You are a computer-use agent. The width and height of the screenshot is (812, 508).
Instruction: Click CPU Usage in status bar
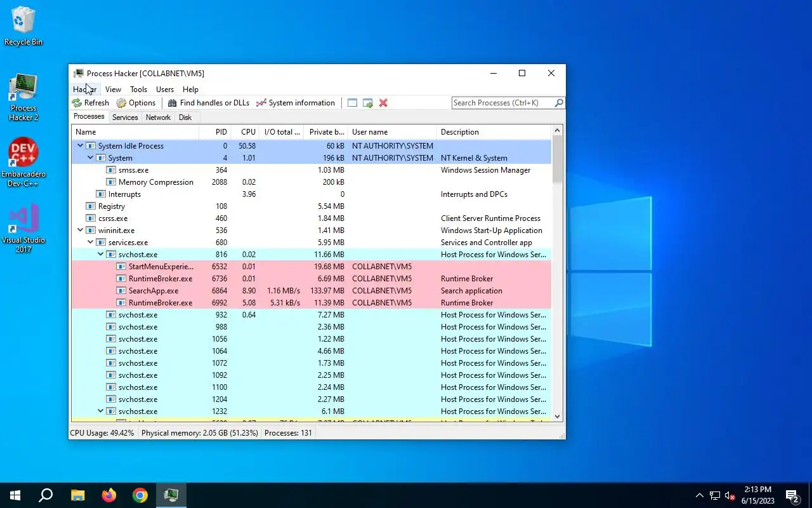(102, 432)
